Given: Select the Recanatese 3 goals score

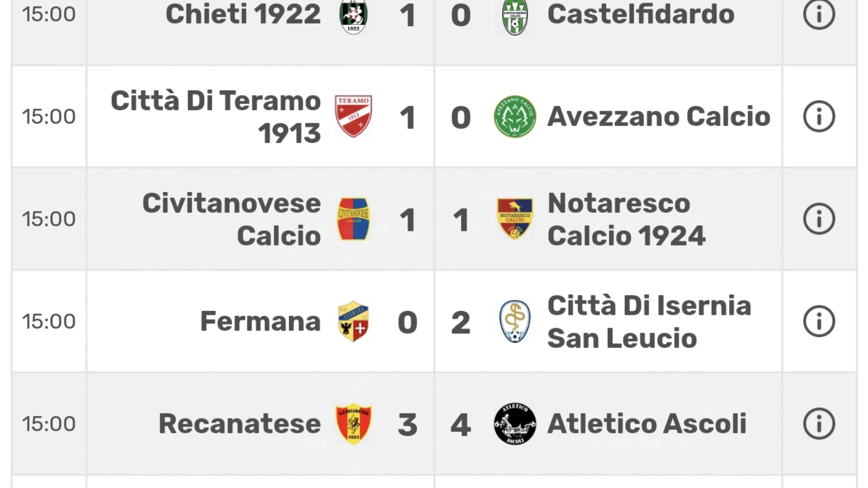Looking at the screenshot, I should coord(407,425).
